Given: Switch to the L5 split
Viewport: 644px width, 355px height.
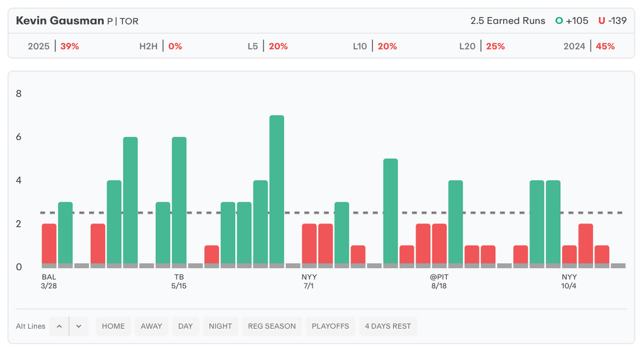Looking at the screenshot, I should point(268,46).
